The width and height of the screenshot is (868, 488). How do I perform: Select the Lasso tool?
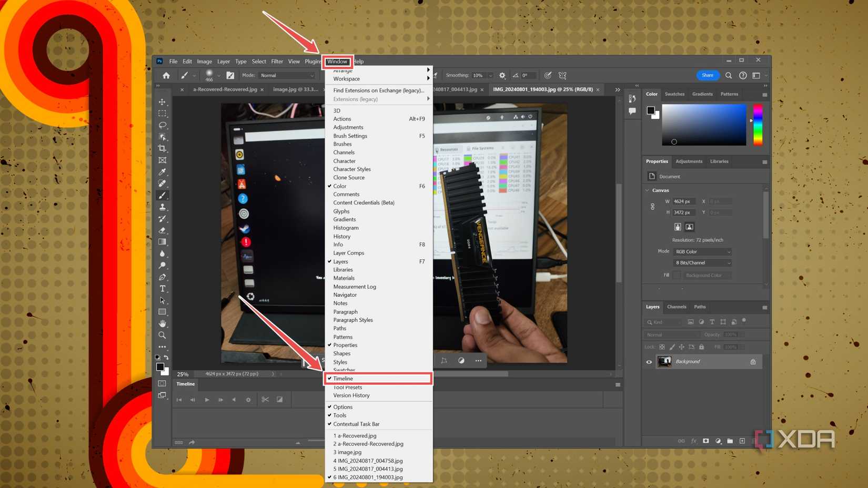[162, 125]
